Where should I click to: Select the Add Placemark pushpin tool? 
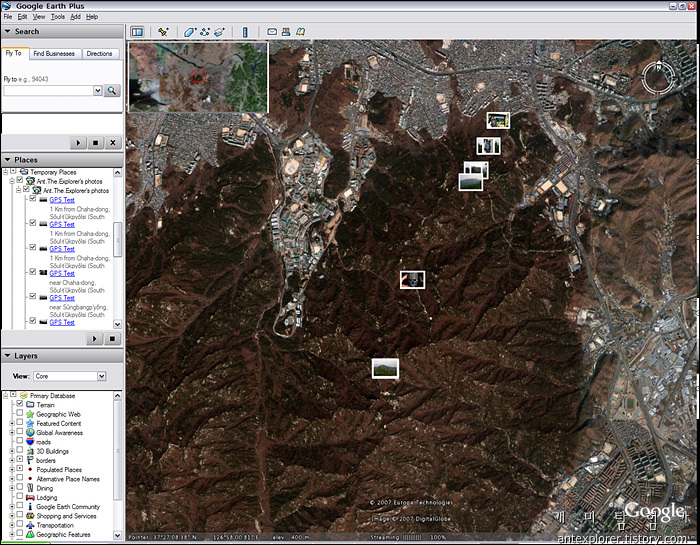tap(163, 32)
